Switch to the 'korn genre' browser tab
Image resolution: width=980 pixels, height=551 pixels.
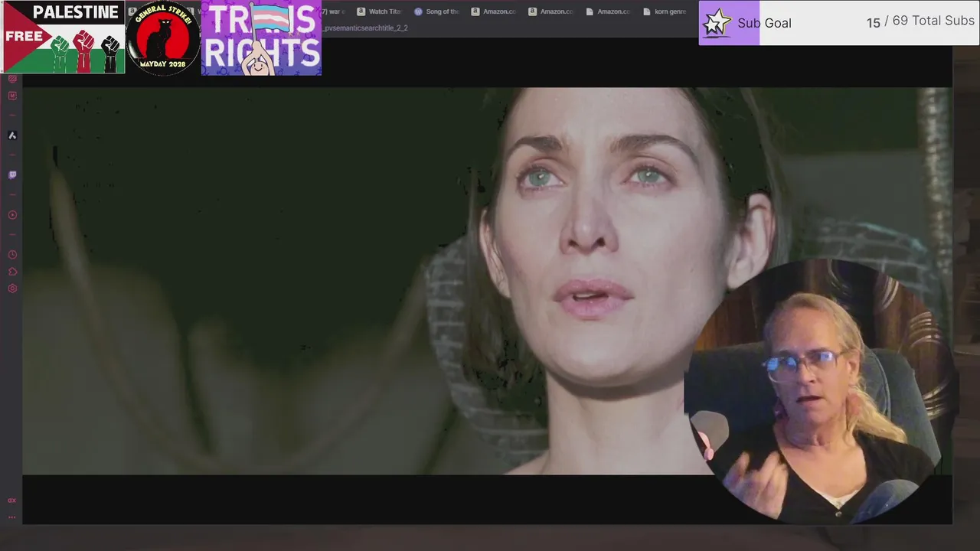[665, 11]
